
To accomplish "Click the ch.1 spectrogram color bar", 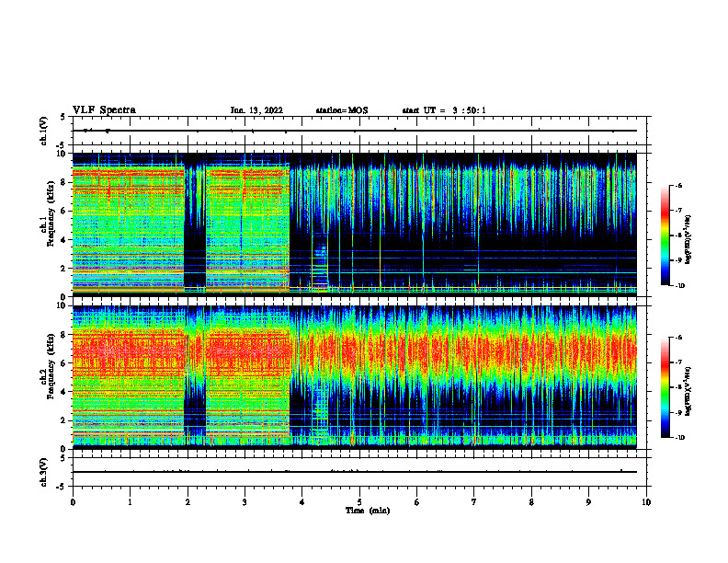I will coord(665,236).
